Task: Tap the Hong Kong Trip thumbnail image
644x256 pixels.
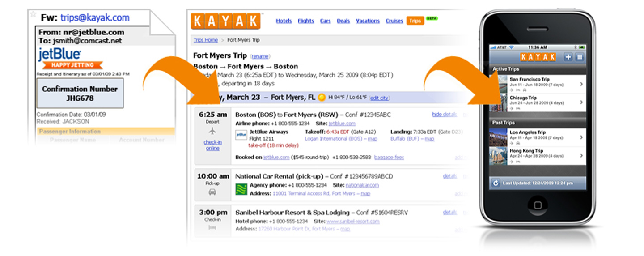Action: [498, 155]
